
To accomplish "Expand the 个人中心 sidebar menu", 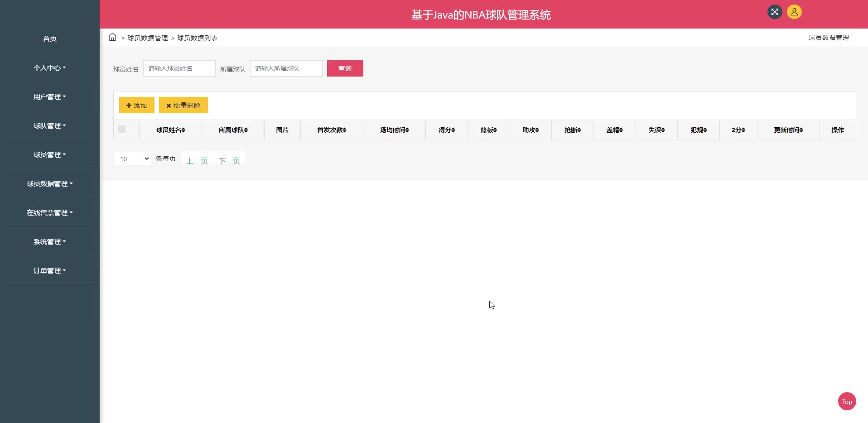I will point(50,67).
